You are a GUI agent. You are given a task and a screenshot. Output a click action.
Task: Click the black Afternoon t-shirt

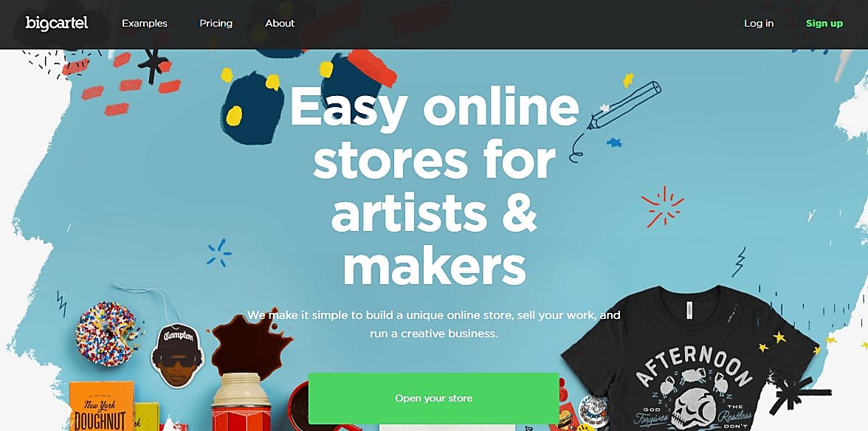click(x=688, y=359)
